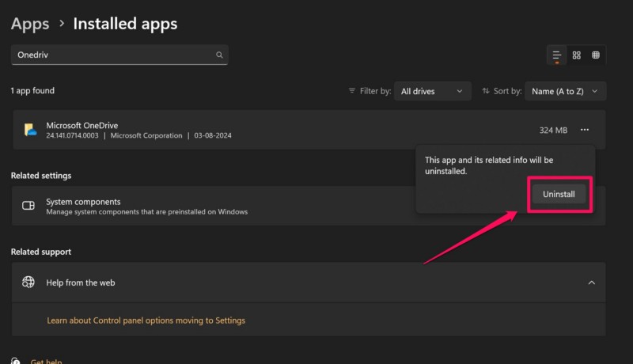The image size is (633, 364).
Task: Select the Microsoft OneDrive app entry
Action: pyautogui.click(x=237, y=130)
